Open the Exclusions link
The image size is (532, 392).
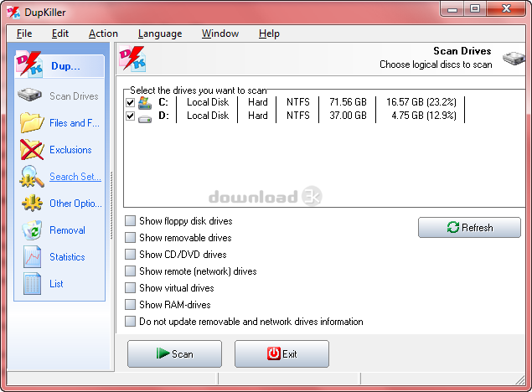click(x=70, y=150)
